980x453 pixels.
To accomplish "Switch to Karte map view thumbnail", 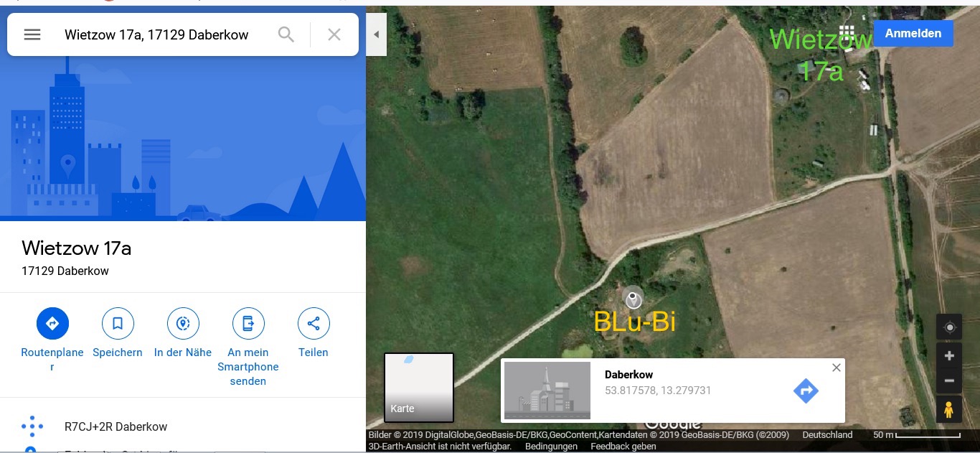I will coord(419,388).
